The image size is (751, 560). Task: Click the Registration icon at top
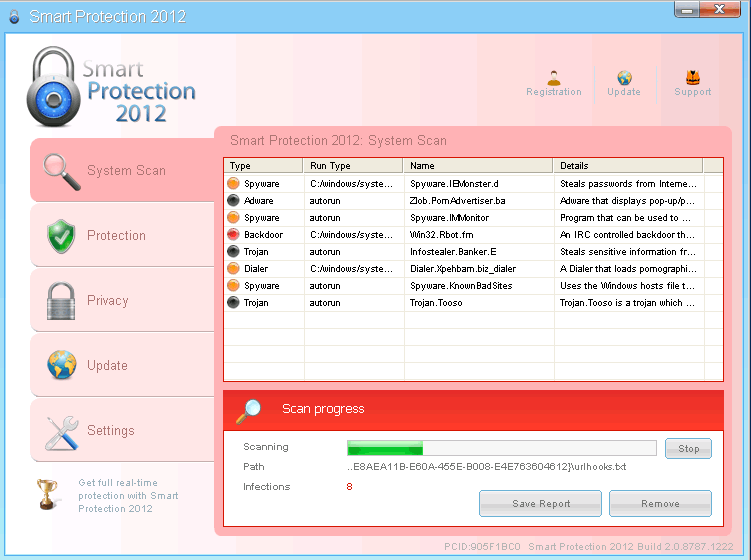554,77
